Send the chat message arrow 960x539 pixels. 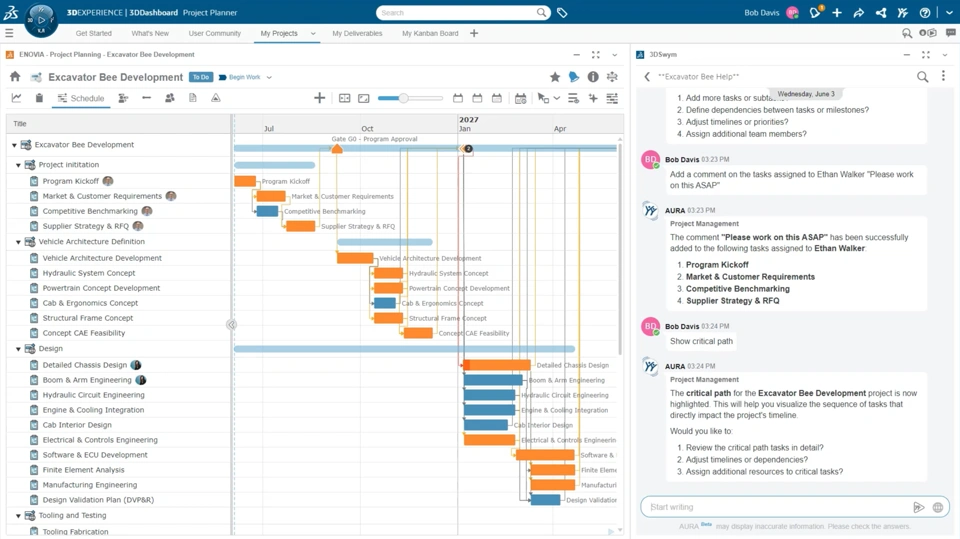click(918, 507)
